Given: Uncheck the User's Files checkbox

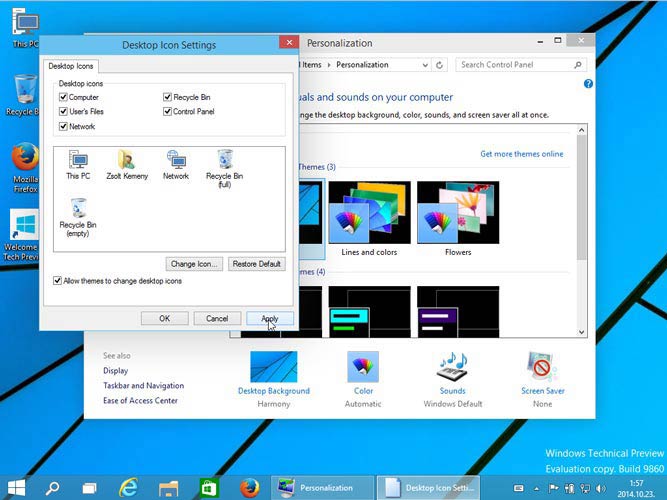Looking at the screenshot, I should (63, 111).
